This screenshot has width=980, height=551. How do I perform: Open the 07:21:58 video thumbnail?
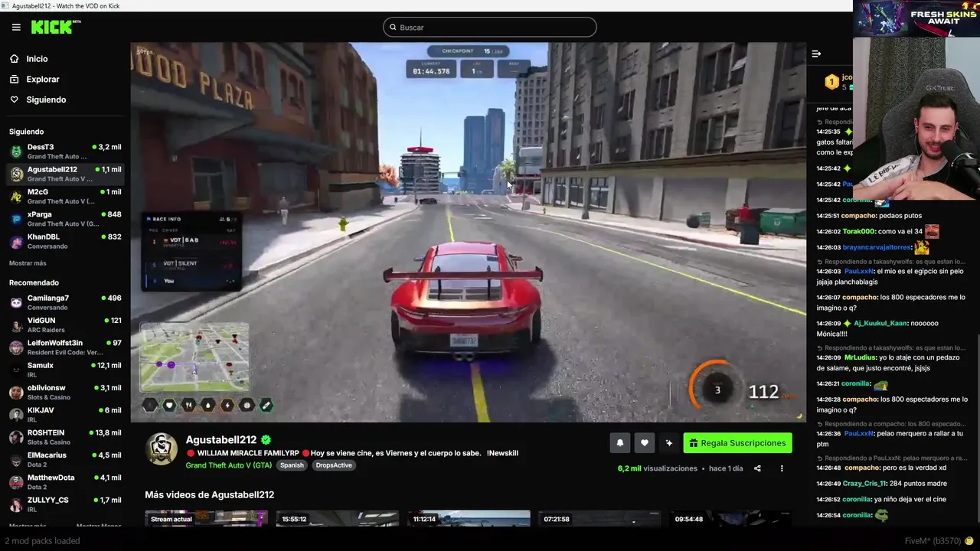click(x=599, y=519)
